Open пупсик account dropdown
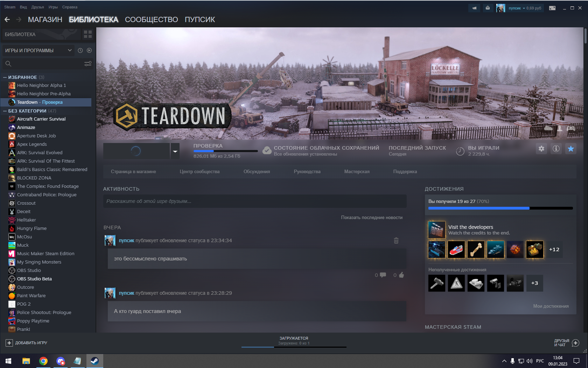Image resolution: width=588 pixels, height=368 pixels. [x=525, y=8]
